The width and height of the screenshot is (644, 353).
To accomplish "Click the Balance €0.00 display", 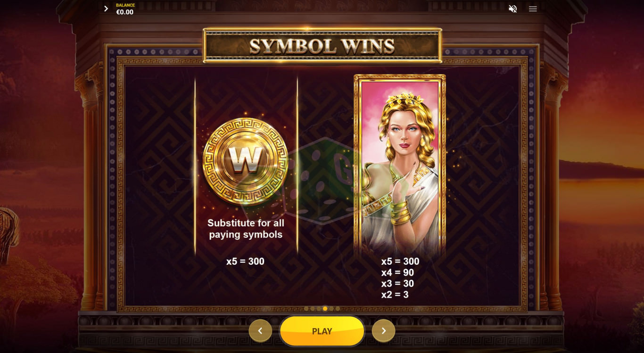I will pos(125,9).
